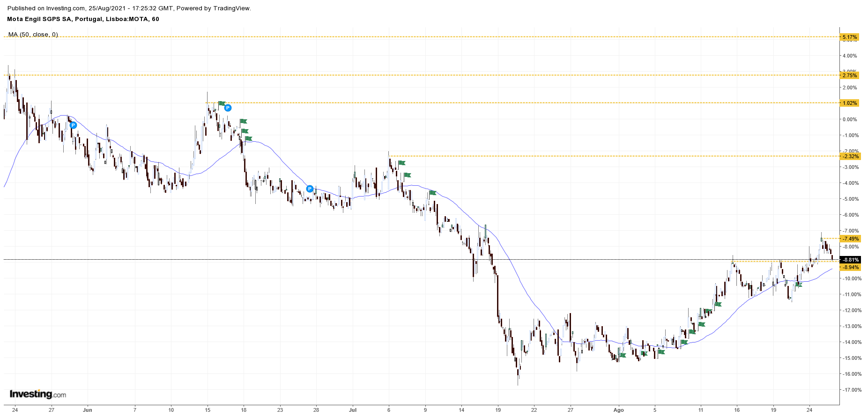The height and width of the screenshot is (416, 868).
Task: Click the blue P marker beside the mid-June peak
Action: click(228, 108)
